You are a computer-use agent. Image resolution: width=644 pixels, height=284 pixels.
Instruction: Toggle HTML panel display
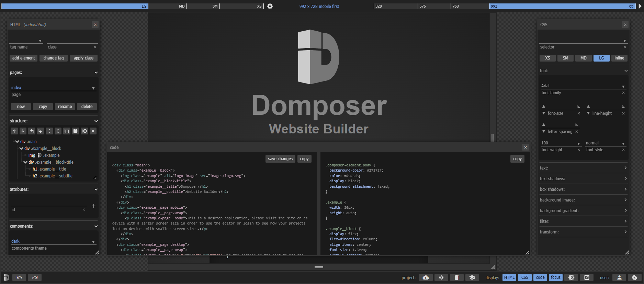[509, 277]
